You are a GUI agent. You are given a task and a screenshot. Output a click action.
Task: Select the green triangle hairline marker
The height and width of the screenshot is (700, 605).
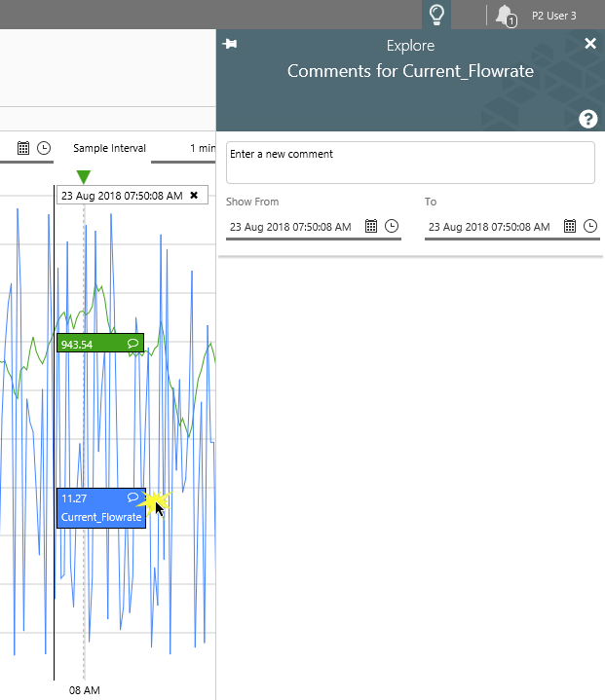coord(84,176)
